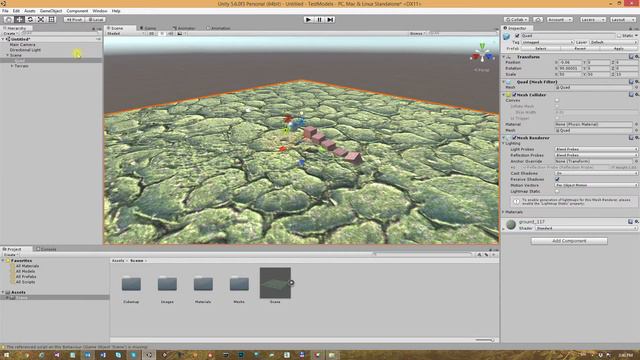Open Gizmos dropdown in Scene view
Image resolution: width=640 pixels, height=360 pixels.
click(417, 33)
